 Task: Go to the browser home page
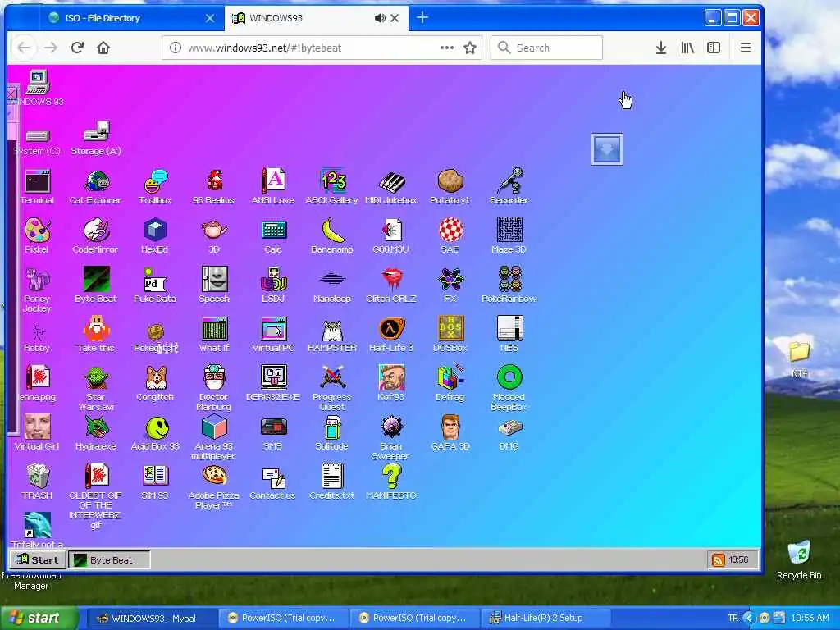[103, 48]
